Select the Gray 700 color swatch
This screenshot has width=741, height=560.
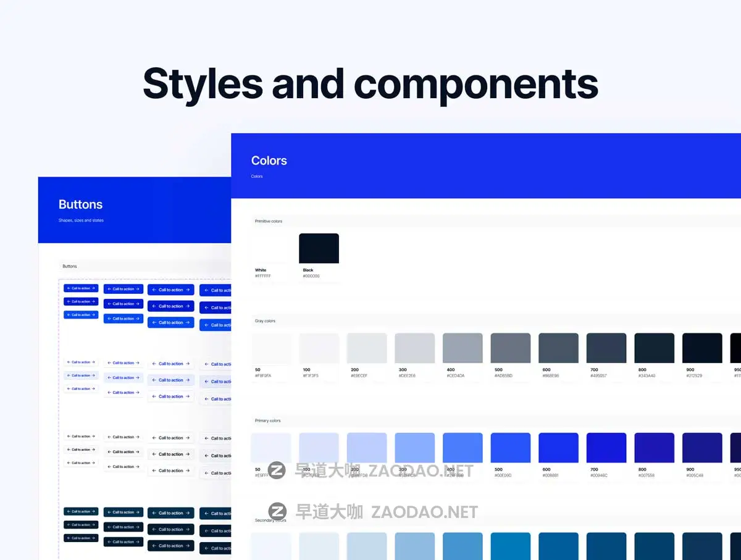click(606, 348)
